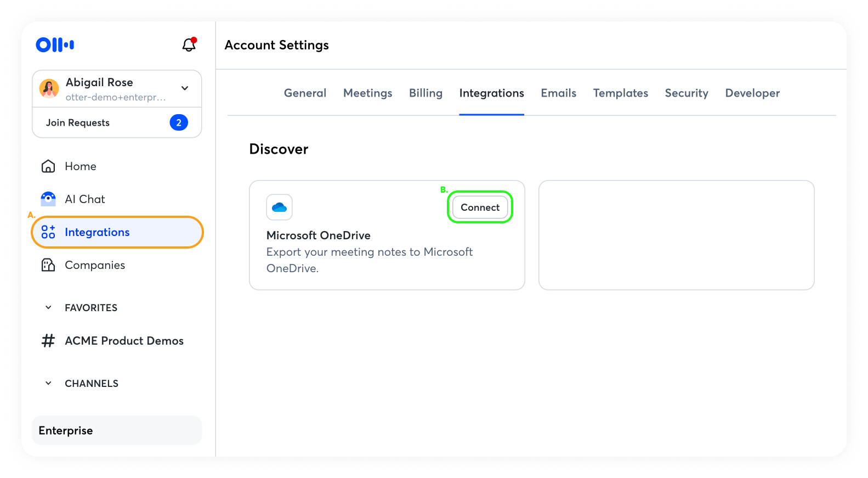Open Companies from the sidebar

pos(117,265)
